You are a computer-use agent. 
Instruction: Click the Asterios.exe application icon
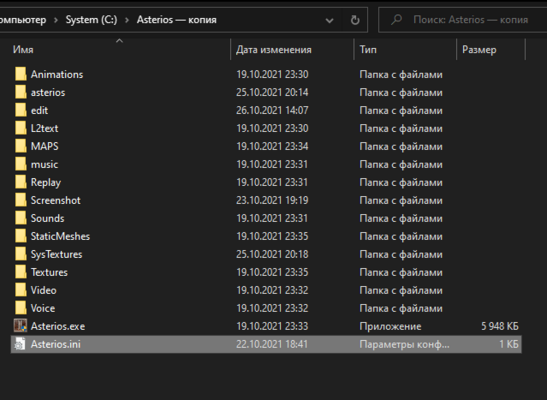tap(20, 326)
